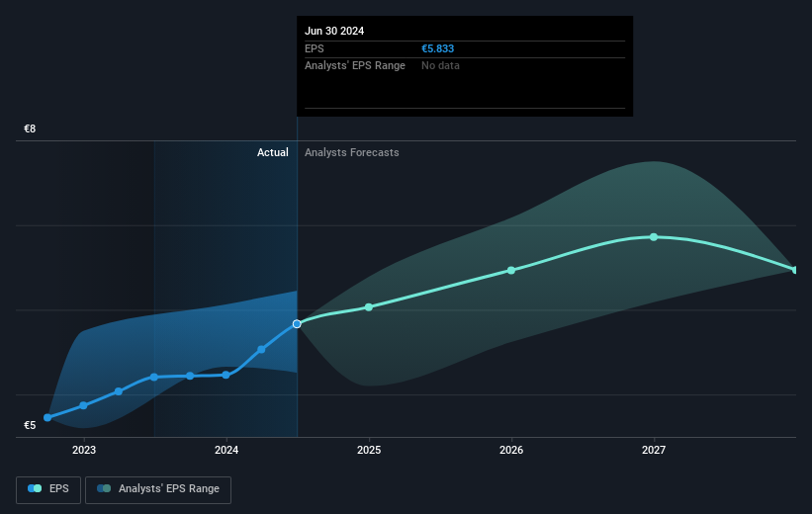Click the 2026 x-axis label
Screen dimensions: 812x514
pos(511,450)
